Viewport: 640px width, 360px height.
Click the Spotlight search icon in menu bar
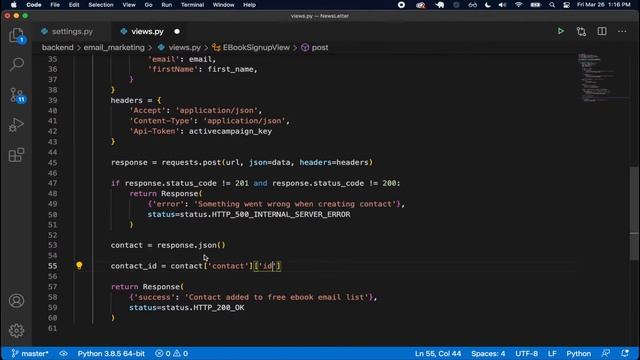click(552, 5)
